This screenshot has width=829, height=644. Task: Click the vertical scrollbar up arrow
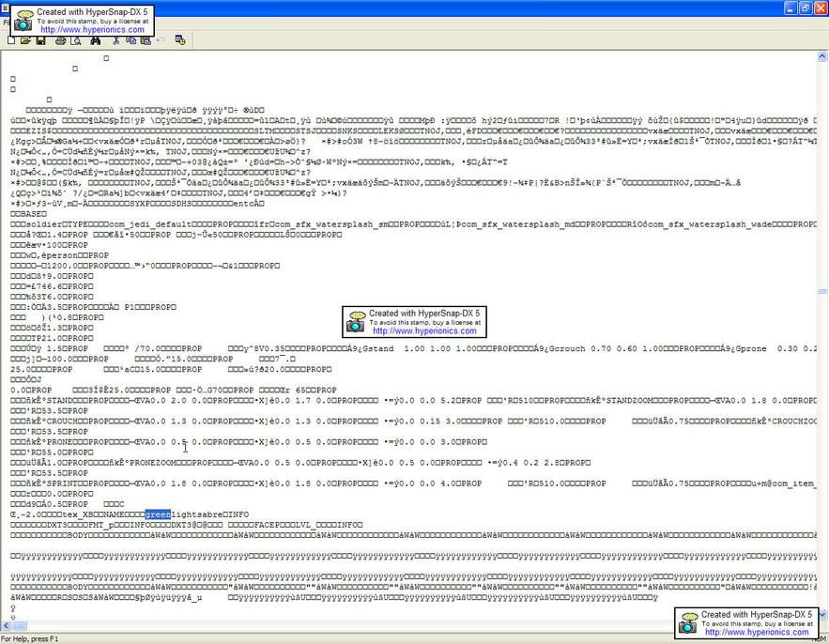point(822,56)
